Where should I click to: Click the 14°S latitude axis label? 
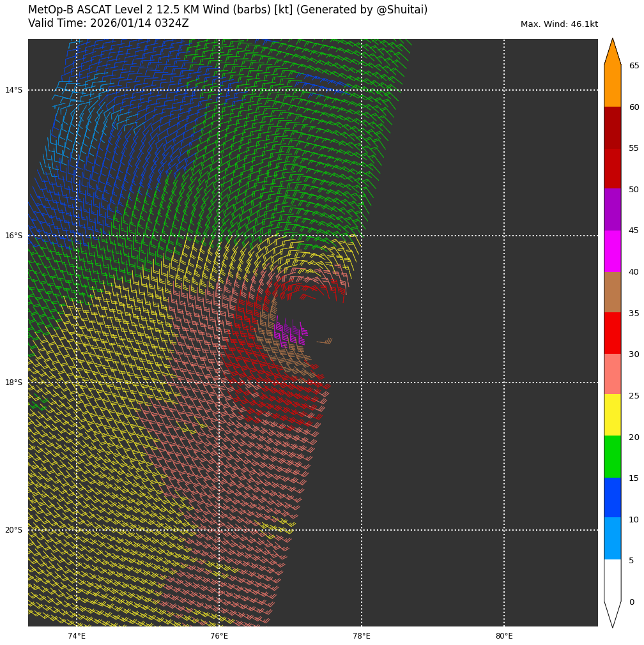pyautogui.click(x=13, y=90)
